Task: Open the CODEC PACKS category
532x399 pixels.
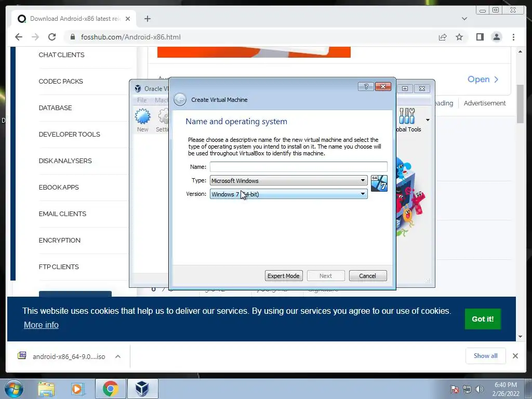Action: pos(61,81)
